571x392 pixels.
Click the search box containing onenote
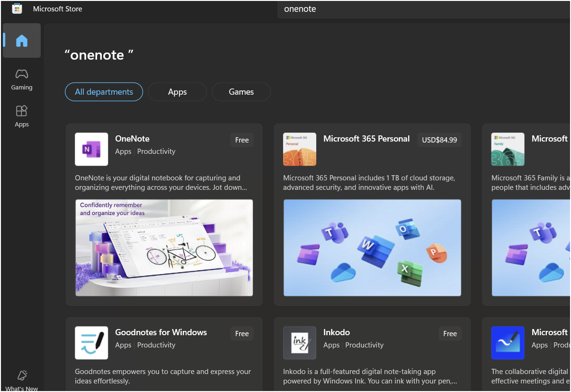(424, 9)
